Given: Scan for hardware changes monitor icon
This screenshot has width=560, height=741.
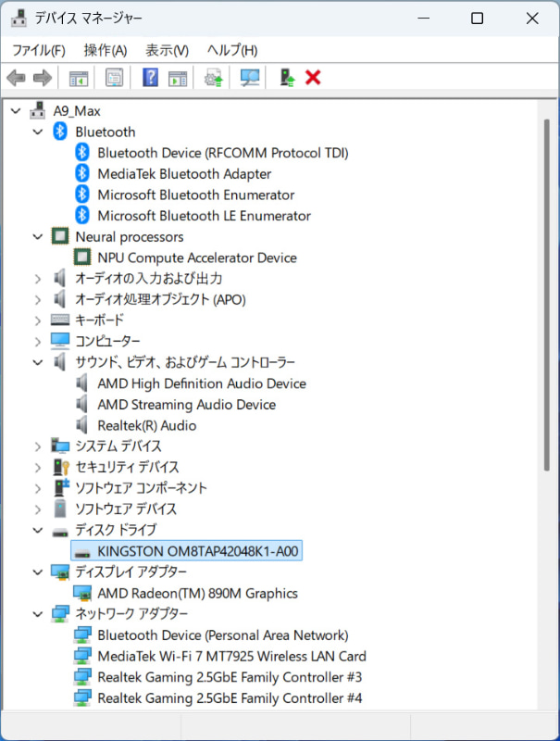Looking at the screenshot, I should tap(250, 78).
